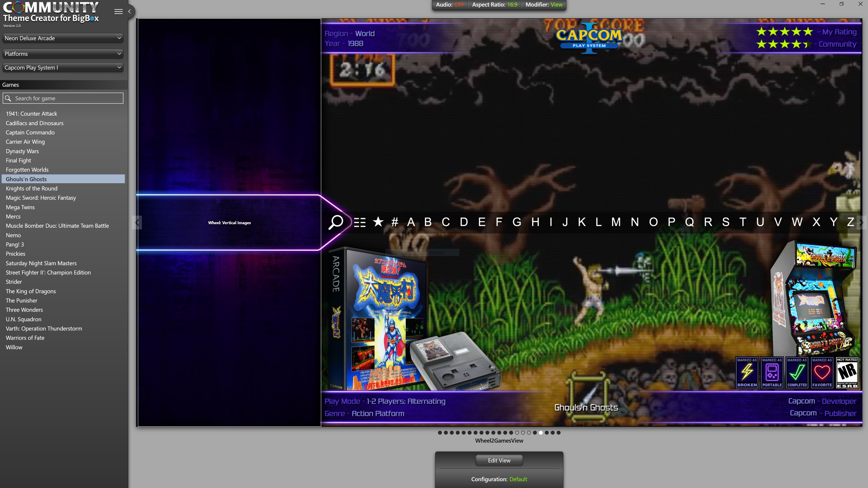Click the list view icon in the alphabet bar
Screen dimensions: 868x488
(360, 223)
